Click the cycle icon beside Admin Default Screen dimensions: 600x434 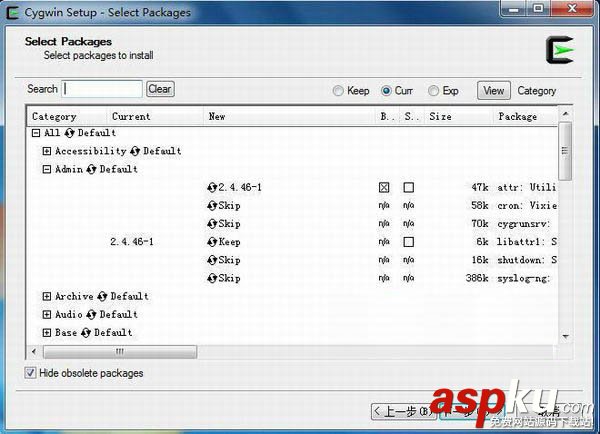pos(91,169)
